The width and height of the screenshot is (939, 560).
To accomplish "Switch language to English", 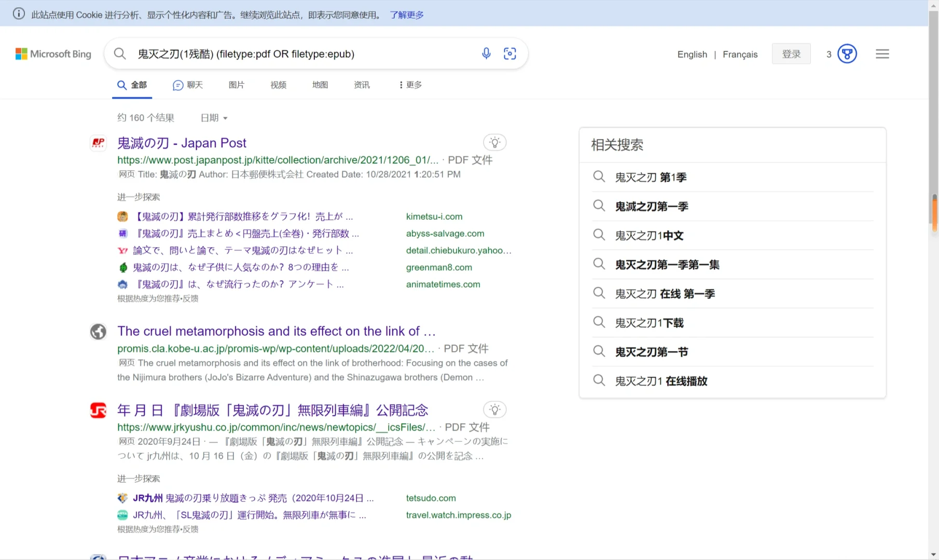I will click(x=692, y=54).
